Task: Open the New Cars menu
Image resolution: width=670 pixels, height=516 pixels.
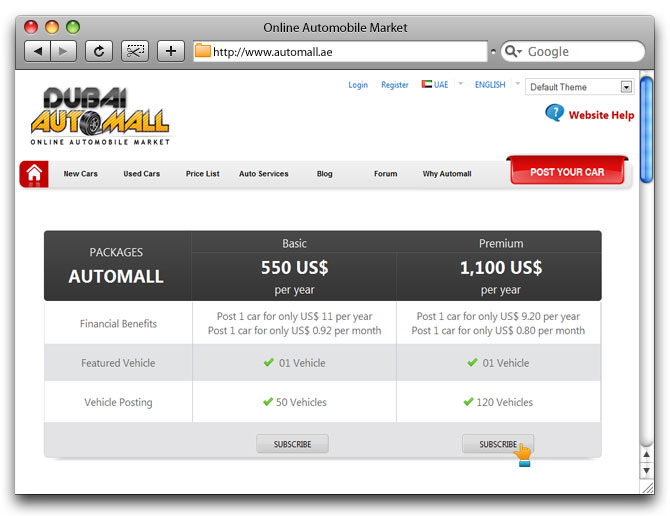Action: coord(81,174)
